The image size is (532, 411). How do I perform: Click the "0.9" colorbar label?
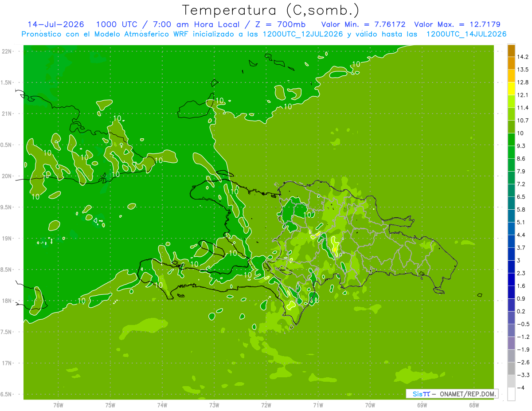point(521,298)
